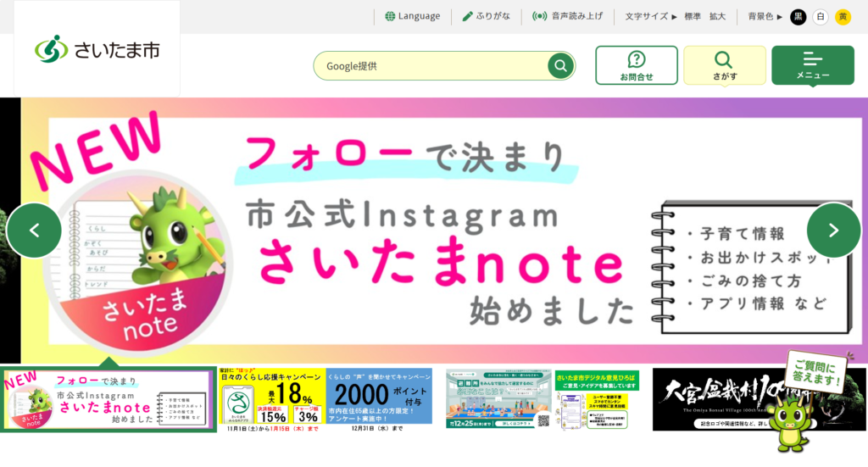Open the Language selector globe icon
This screenshot has height=467, width=868.
pyautogui.click(x=390, y=16)
